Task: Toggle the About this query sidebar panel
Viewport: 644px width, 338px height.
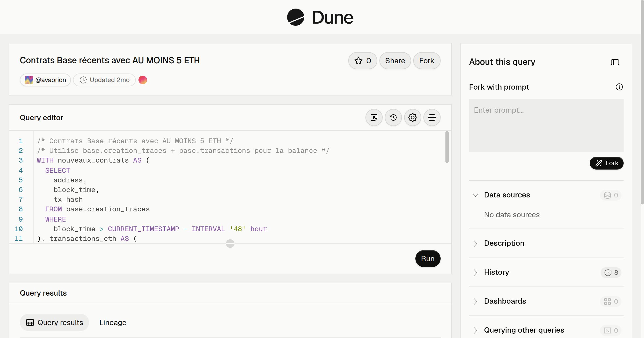Action: point(615,62)
